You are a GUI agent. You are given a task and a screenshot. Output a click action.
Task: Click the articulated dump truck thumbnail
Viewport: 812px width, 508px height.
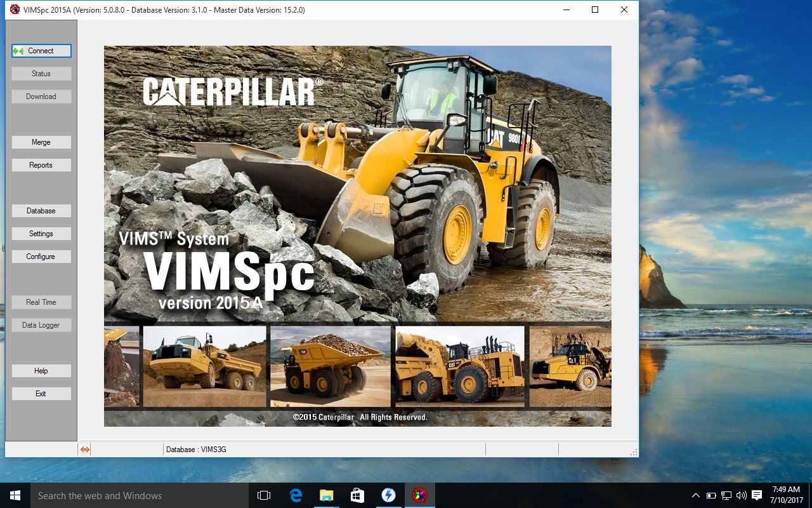205,366
